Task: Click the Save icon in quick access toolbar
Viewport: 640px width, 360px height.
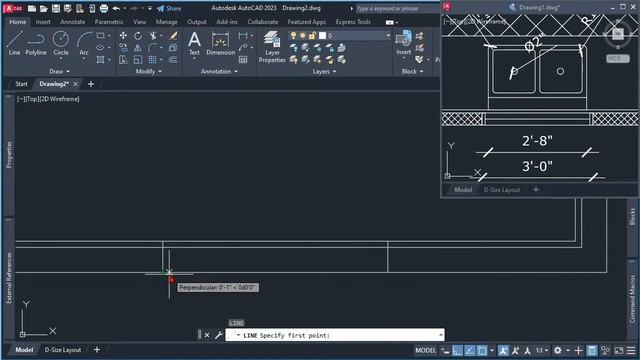Action: coord(56,8)
